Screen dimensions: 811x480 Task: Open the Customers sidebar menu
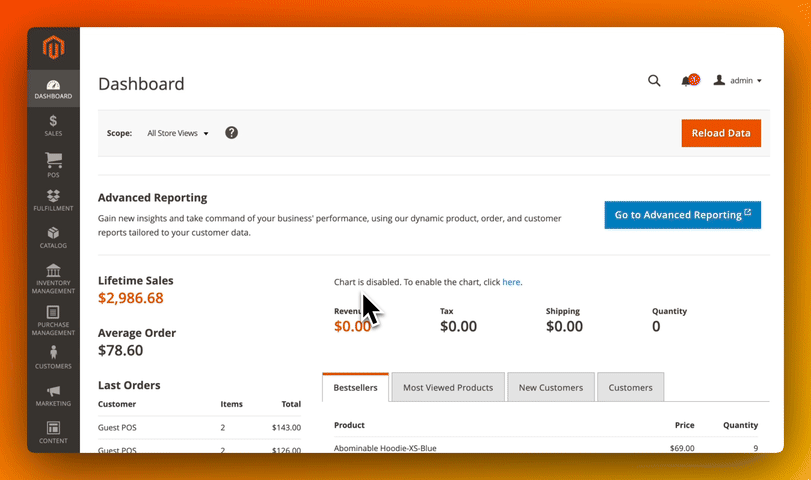click(x=53, y=357)
